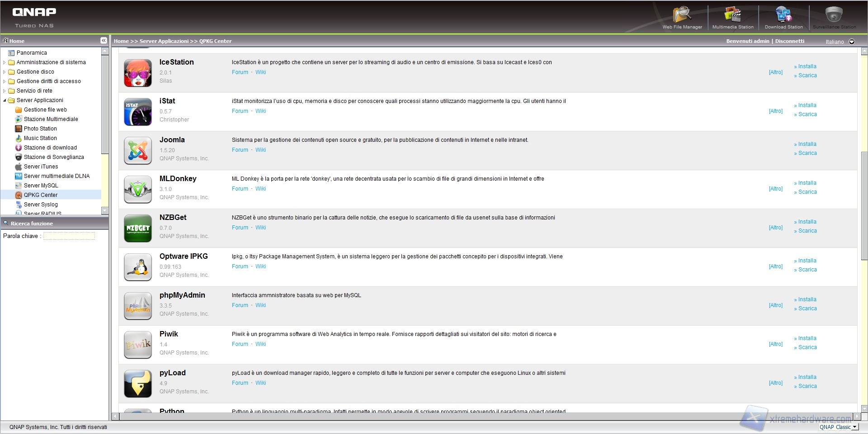Launch Multimedia Station from top bar
Image resolution: width=868 pixels, height=434 pixels.
[732, 15]
